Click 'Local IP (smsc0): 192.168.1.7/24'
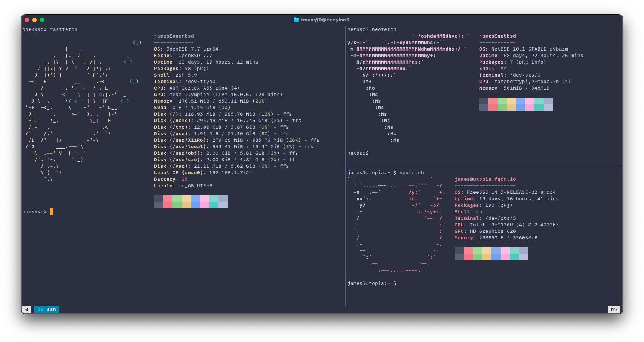Viewport: 644px width, 342px height. [203, 173]
